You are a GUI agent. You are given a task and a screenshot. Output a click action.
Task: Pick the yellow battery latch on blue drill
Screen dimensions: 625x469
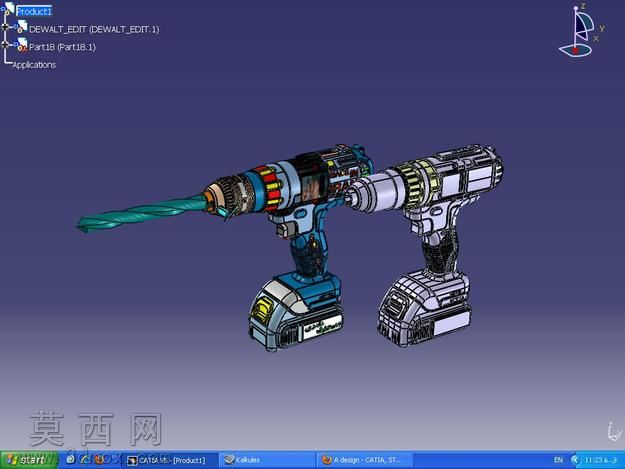point(262,309)
